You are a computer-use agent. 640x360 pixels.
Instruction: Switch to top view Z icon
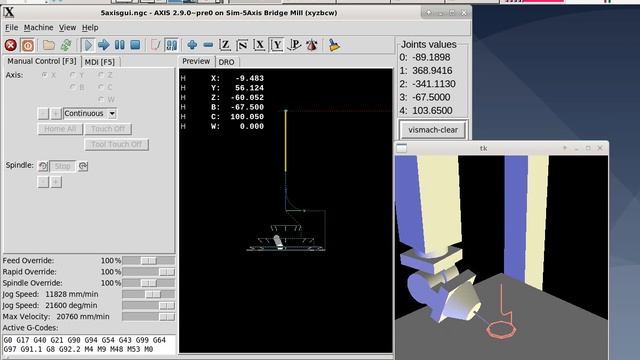(225, 45)
